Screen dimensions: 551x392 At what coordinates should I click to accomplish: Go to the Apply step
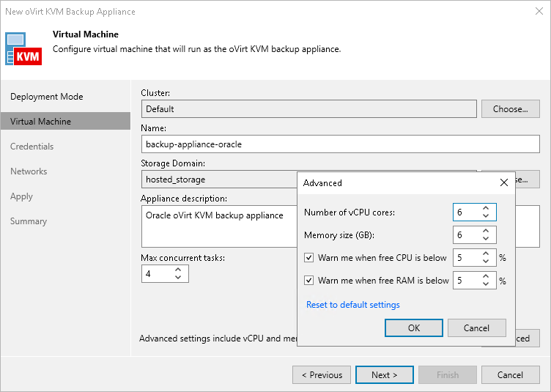(21, 196)
